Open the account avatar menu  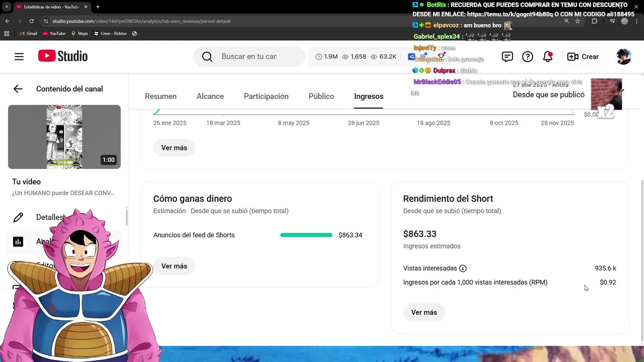click(624, 57)
